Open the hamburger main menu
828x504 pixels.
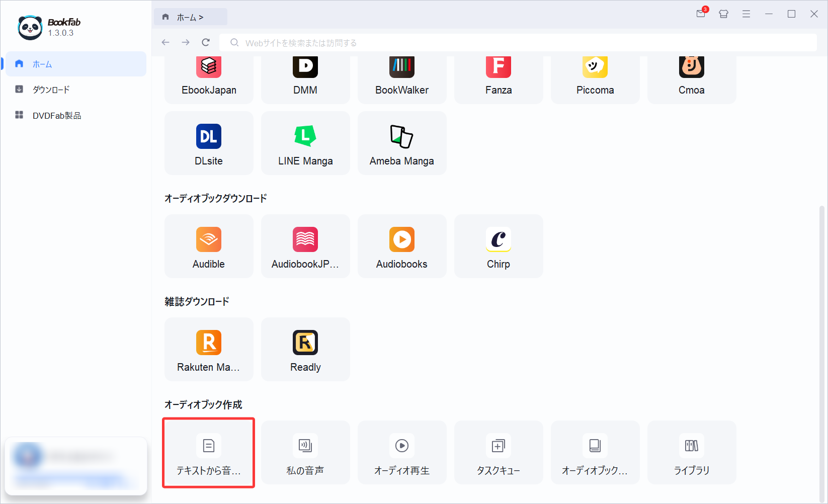coord(746,14)
